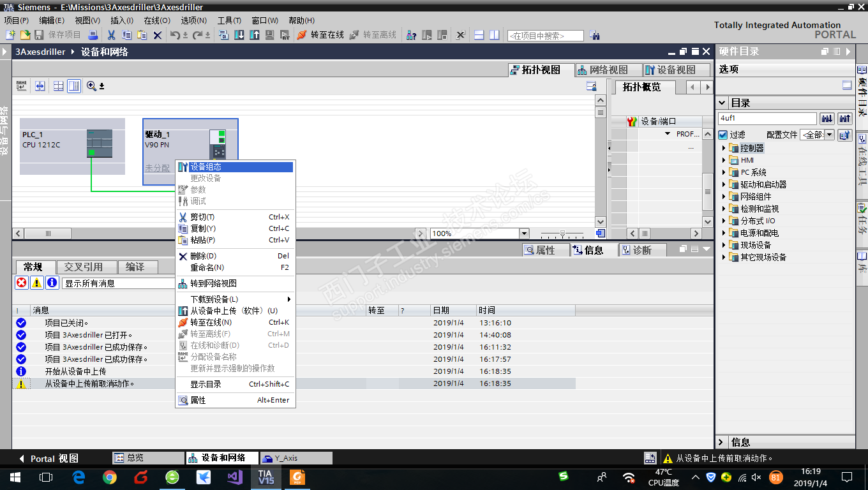Click the project search input field
Screen dimensions: 868x490
click(545, 36)
